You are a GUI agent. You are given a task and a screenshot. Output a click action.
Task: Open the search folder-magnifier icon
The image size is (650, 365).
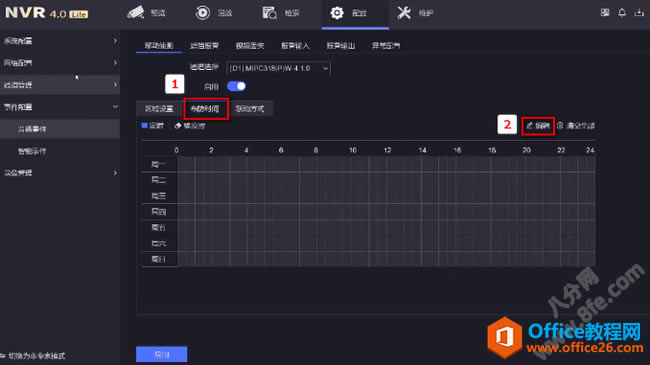(x=269, y=12)
